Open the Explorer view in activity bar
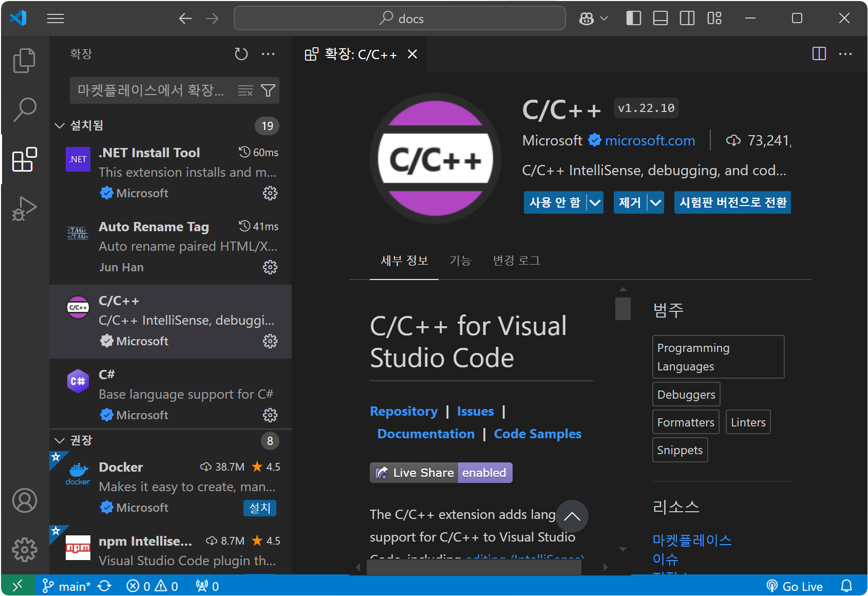 tap(24, 60)
